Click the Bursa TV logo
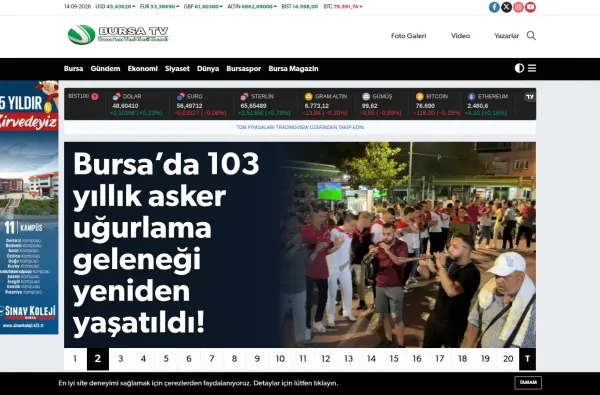Image resolution: width=600 pixels, height=395 pixels. [118, 35]
